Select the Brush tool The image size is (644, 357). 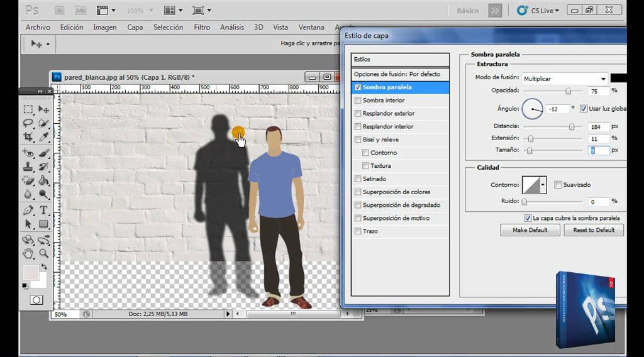click(x=43, y=153)
